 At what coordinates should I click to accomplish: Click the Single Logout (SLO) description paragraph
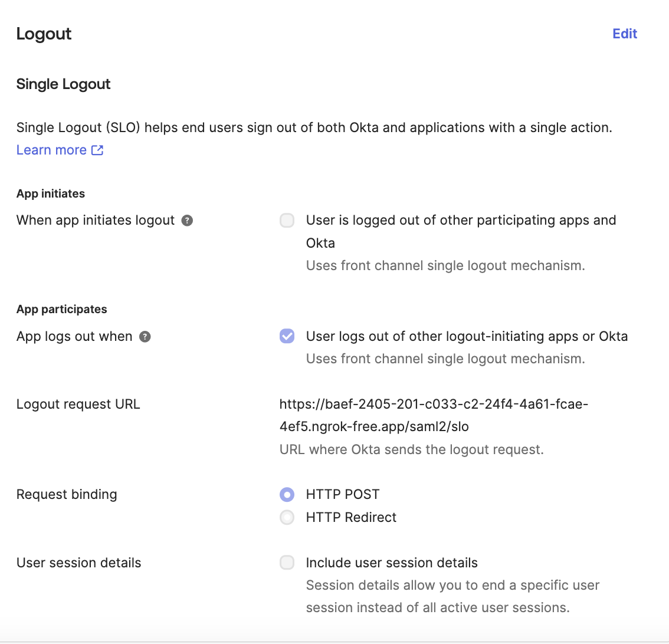[314, 127]
